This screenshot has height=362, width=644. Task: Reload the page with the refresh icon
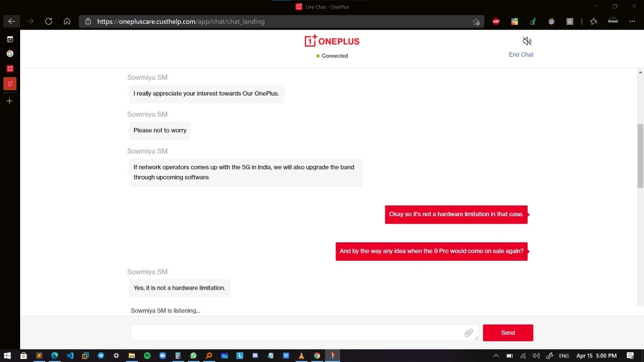pos(48,22)
